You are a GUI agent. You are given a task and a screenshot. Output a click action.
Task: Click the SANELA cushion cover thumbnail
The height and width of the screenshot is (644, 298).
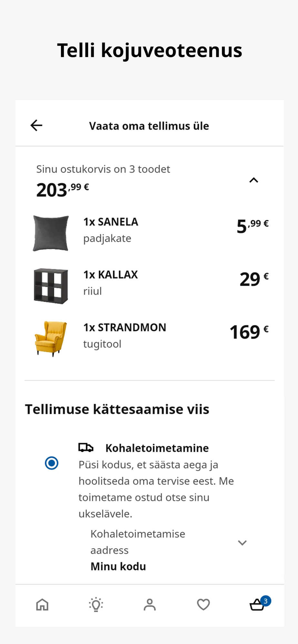point(51,233)
